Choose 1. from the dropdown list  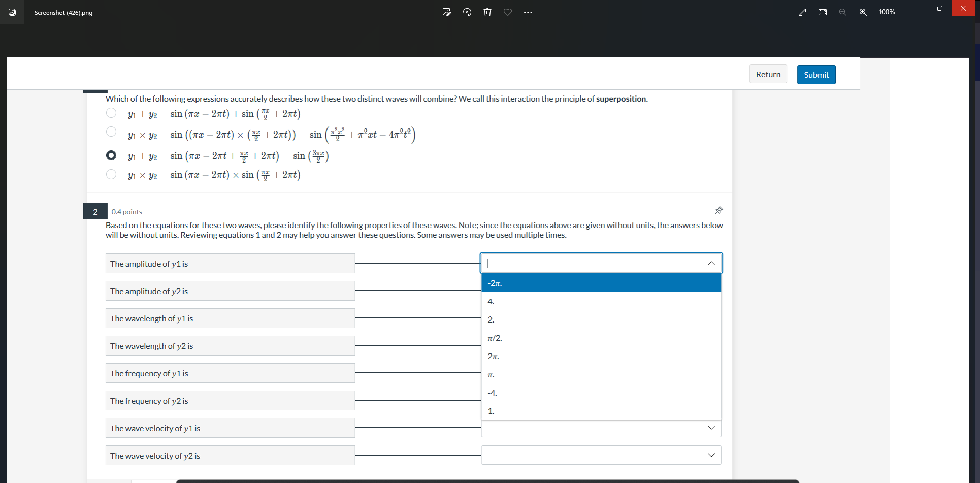(601, 411)
